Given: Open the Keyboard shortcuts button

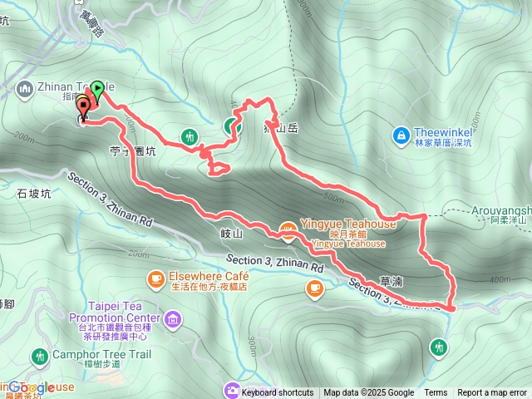Looking at the screenshot, I should 278,393.
